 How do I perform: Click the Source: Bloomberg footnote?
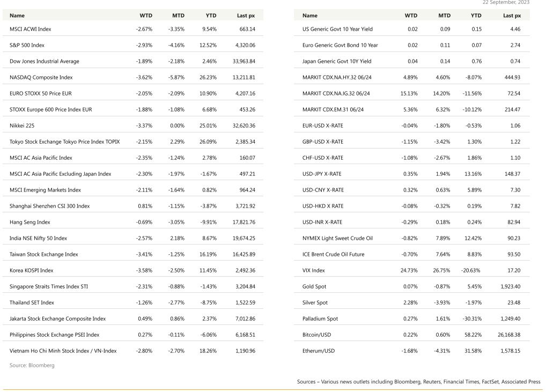pos(32,365)
